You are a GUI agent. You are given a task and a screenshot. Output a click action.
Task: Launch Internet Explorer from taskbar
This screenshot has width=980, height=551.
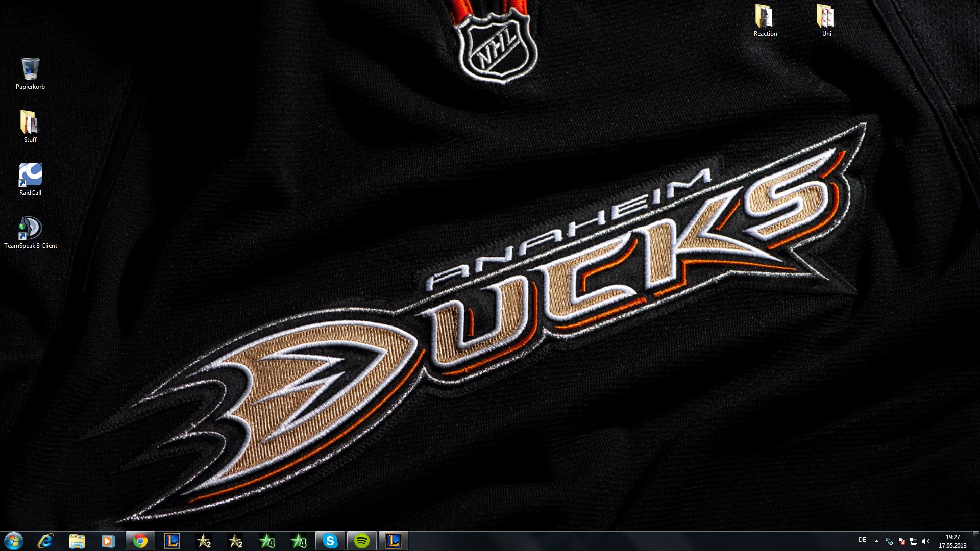45,541
